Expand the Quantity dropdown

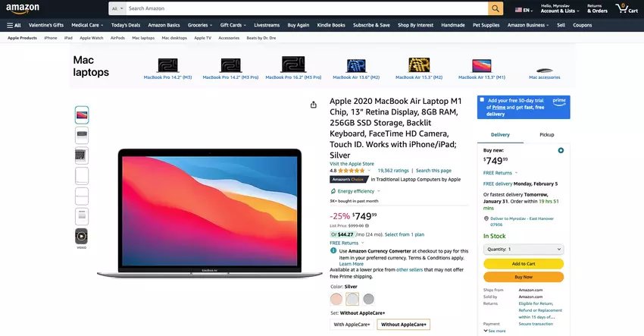click(524, 249)
